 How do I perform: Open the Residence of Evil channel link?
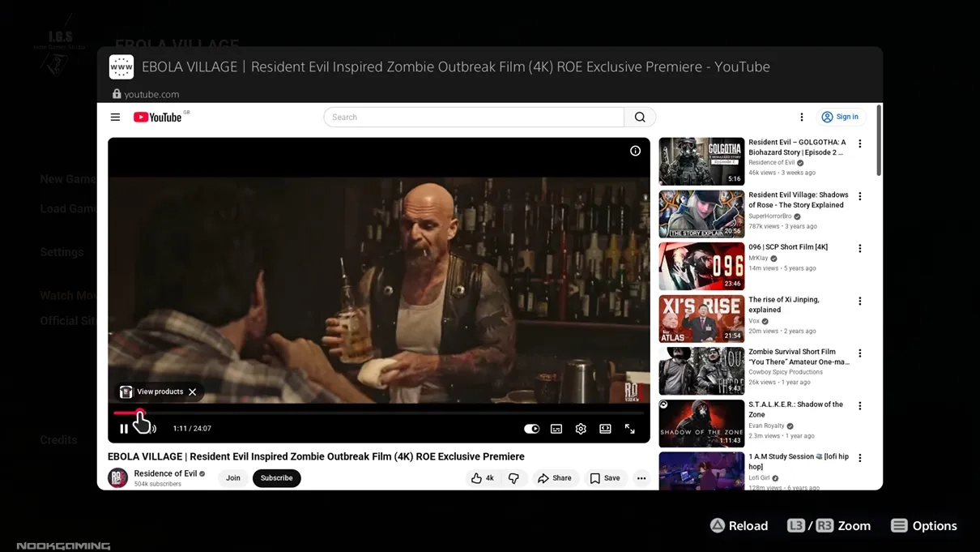(165, 473)
